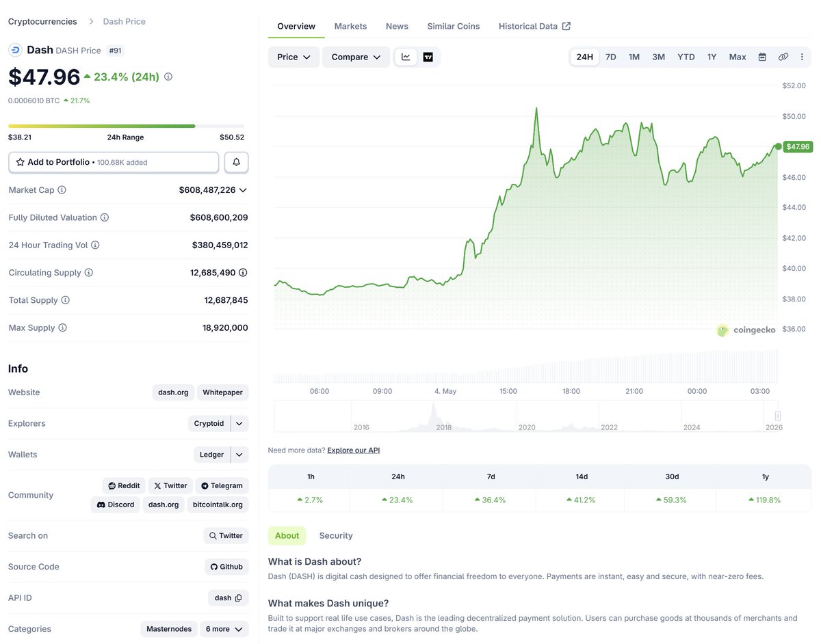Open the calendar date range picker
The width and height of the screenshot is (821, 644).
[x=762, y=57]
